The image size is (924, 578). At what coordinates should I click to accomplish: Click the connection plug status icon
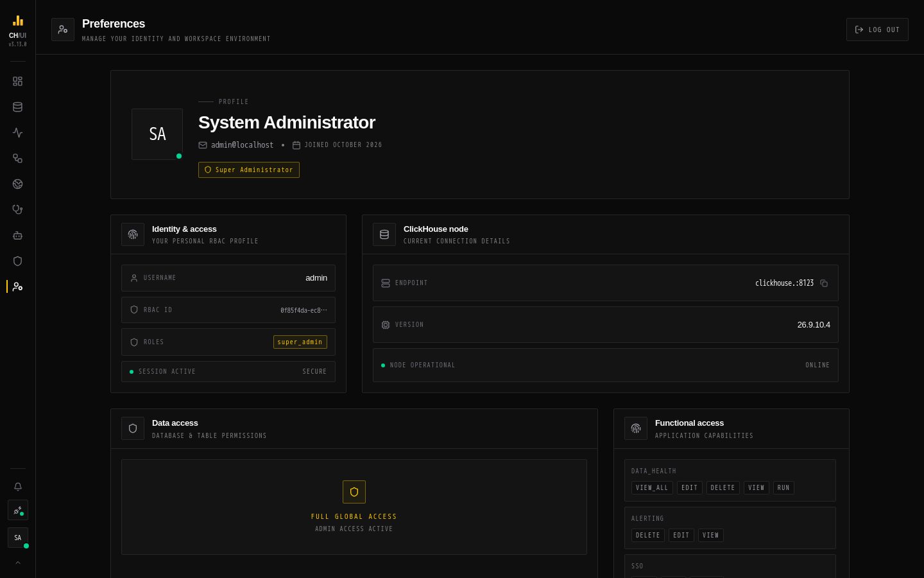[17, 511]
